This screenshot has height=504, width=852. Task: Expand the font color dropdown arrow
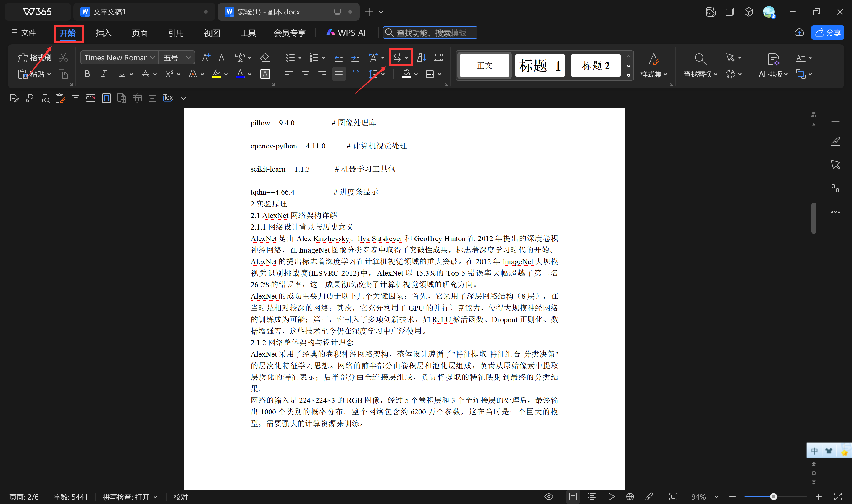click(249, 74)
